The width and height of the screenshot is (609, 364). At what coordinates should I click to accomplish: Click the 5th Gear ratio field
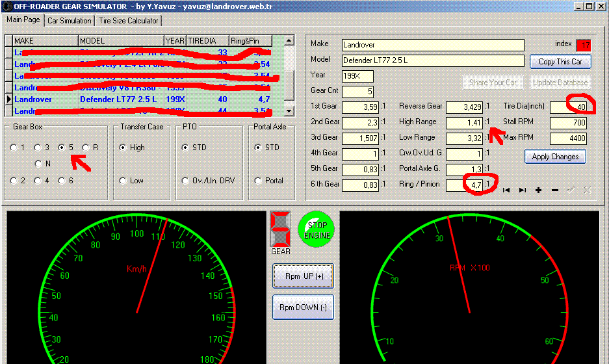360,170
